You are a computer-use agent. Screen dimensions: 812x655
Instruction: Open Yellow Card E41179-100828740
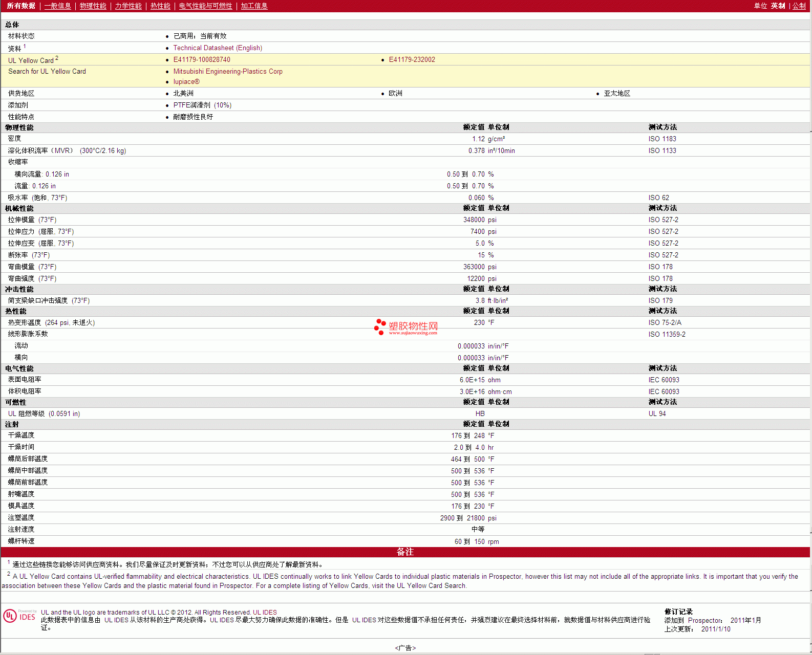click(x=202, y=60)
